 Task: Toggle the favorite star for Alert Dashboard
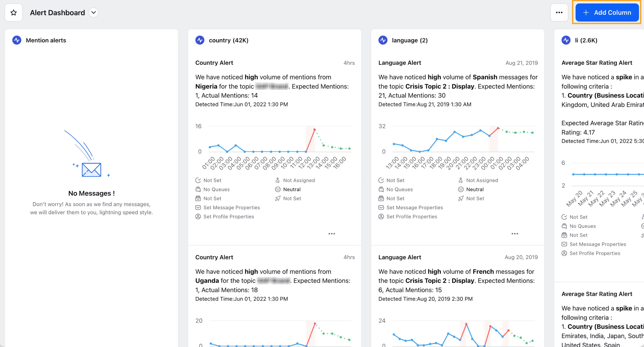pyautogui.click(x=13, y=12)
